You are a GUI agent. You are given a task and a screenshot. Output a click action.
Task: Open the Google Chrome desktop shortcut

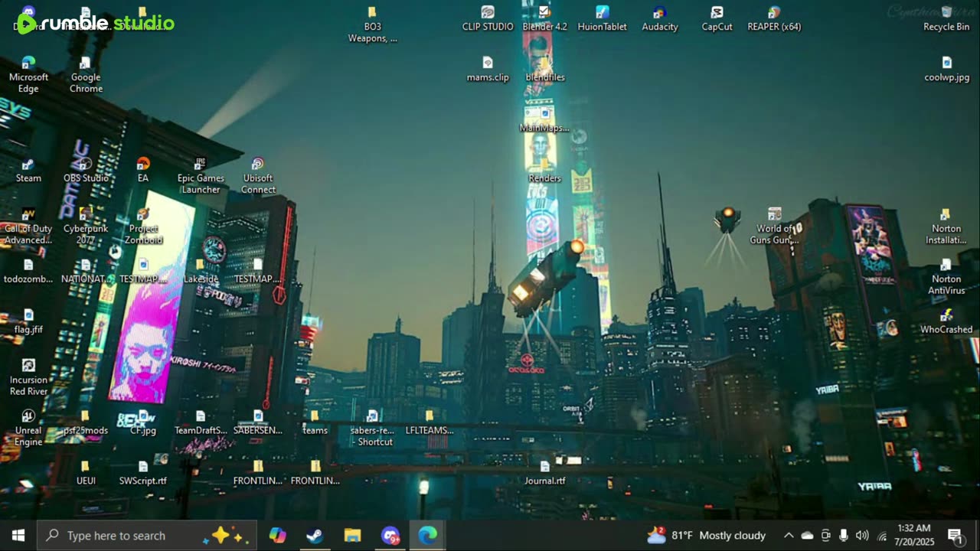[86, 74]
